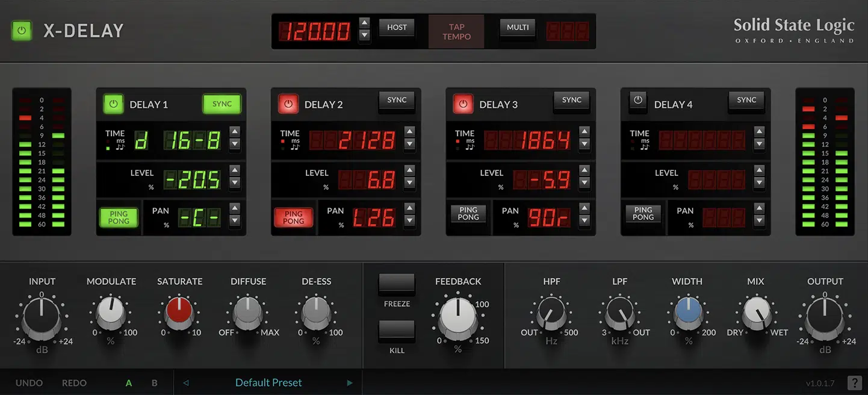Decrease Delay 1 pan value
The height and width of the screenshot is (395, 868).
tap(235, 220)
